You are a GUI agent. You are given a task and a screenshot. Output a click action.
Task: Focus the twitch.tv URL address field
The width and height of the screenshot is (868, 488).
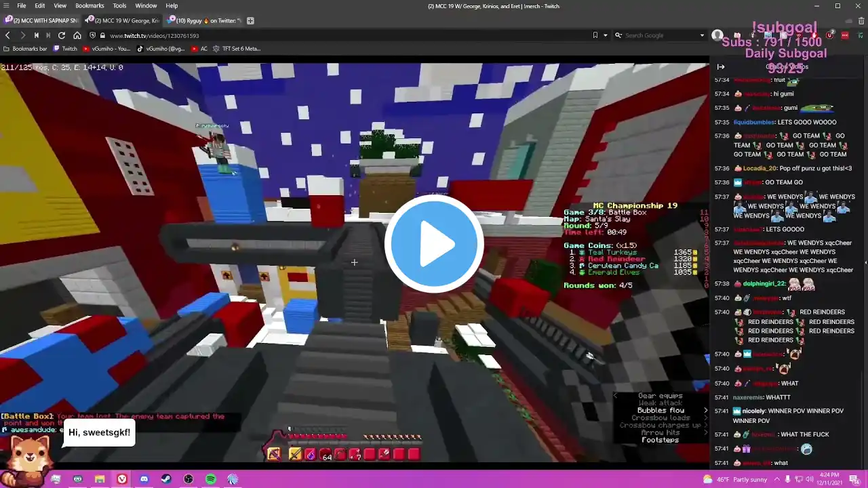click(346, 35)
